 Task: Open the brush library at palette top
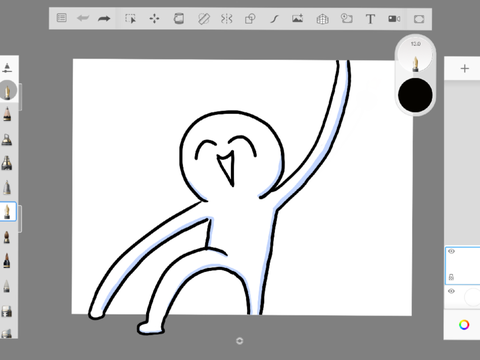point(7,68)
